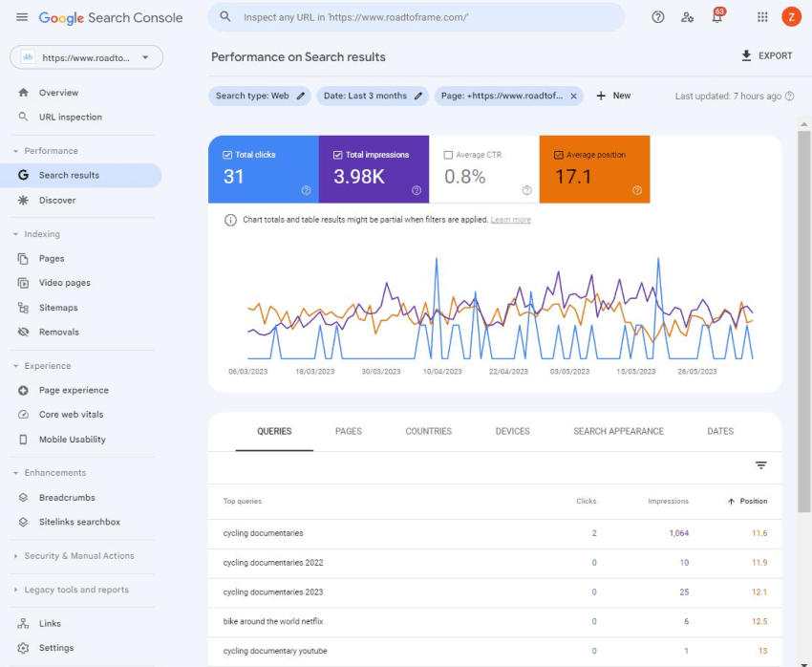Open Video pages in sidebar

click(x=65, y=283)
